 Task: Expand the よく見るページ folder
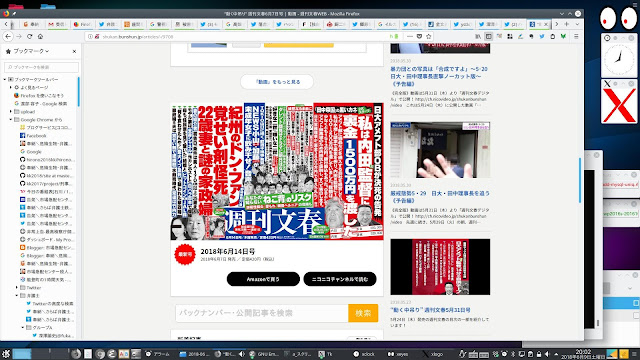11,87
